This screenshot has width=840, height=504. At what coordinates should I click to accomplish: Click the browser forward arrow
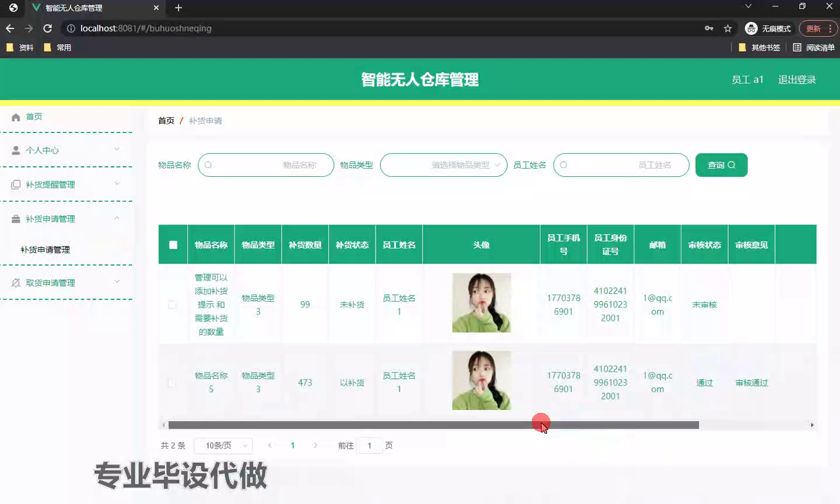(x=29, y=28)
